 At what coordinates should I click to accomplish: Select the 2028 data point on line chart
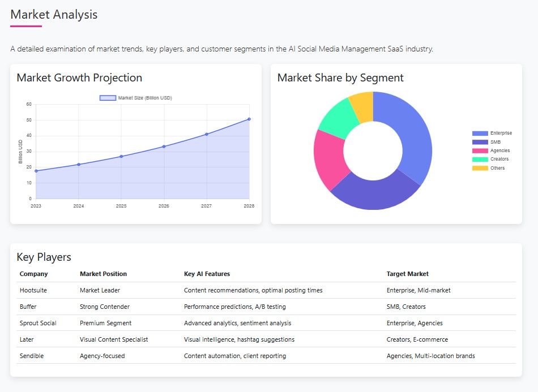[x=249, y=119]
